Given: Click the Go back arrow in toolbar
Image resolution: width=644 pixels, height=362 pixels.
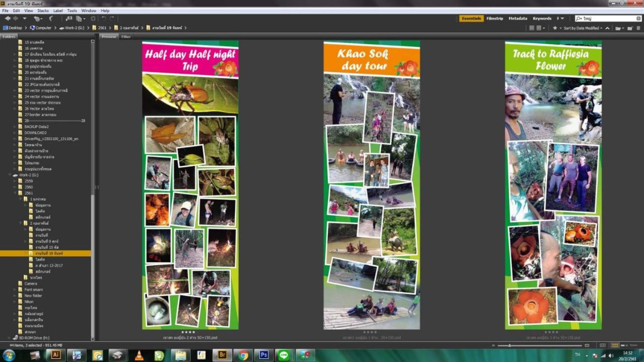Looking at the screenshot, I should (7, 19).
